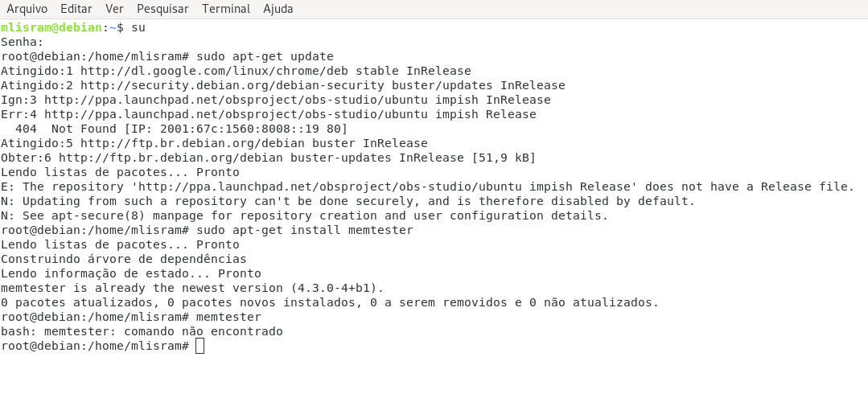Viewport: 868px width, 398px height.
Task: Click the 'sudo apt-get update' command text
Action: tap(265, 56)
